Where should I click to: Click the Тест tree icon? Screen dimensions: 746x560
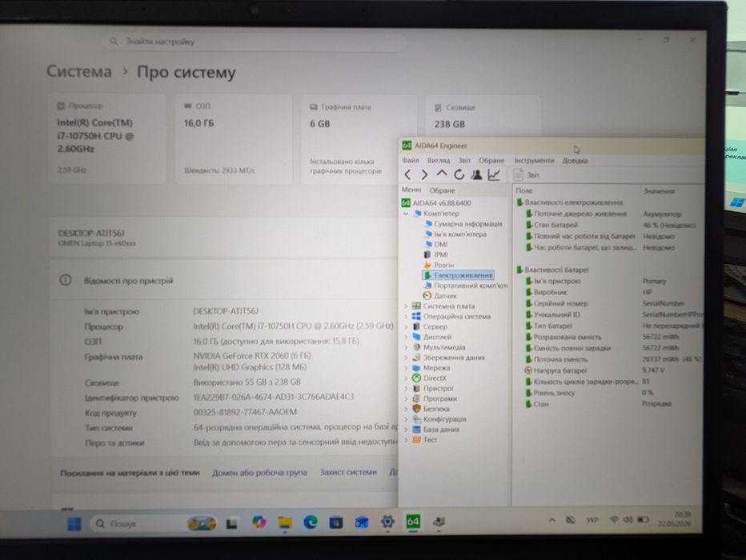coord(416,440)
